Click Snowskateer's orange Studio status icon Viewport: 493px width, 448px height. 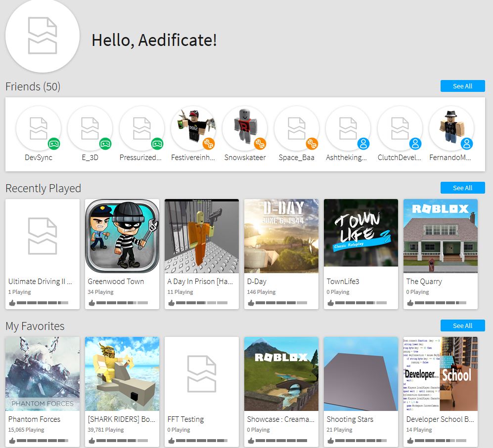(x=260, y=144)
